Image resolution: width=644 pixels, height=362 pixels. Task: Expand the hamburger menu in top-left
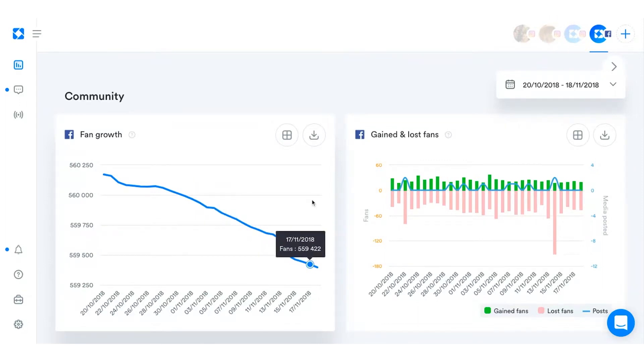click(x=37, y=34)
